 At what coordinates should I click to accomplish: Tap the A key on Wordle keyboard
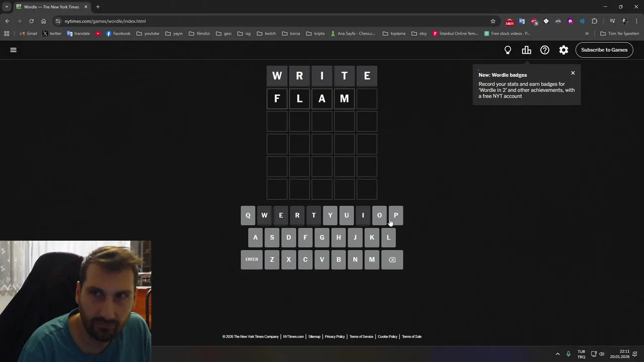point(256,237)
